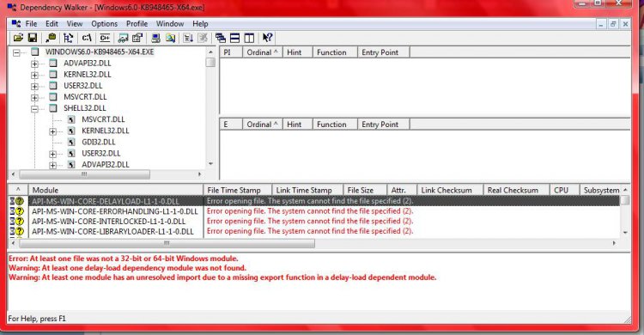Click the module icon next to SHELL32.DLL

click(53, 108)
